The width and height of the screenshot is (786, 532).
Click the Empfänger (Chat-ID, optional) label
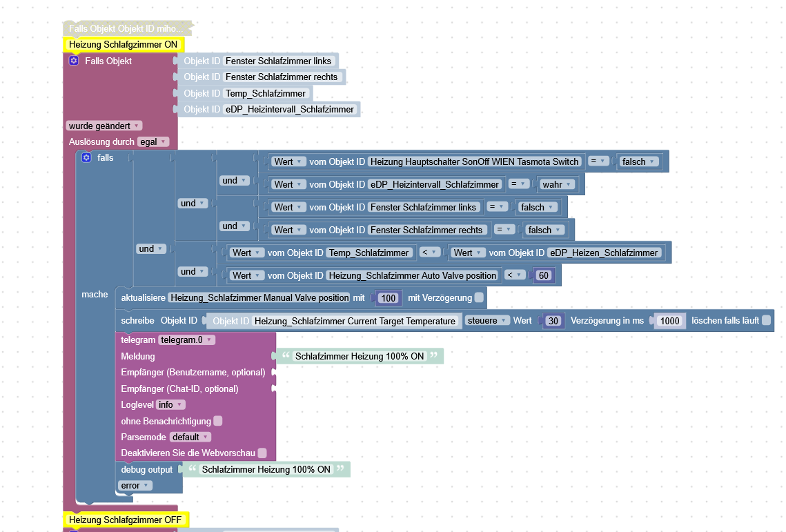[x=179, y=388]
